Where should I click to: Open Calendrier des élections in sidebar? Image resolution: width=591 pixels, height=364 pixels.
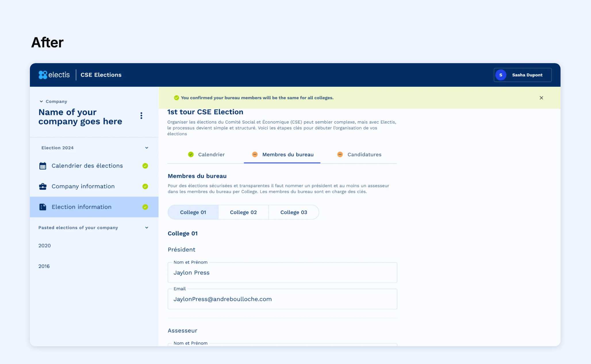pyautogui.click(x=94, y=166)
